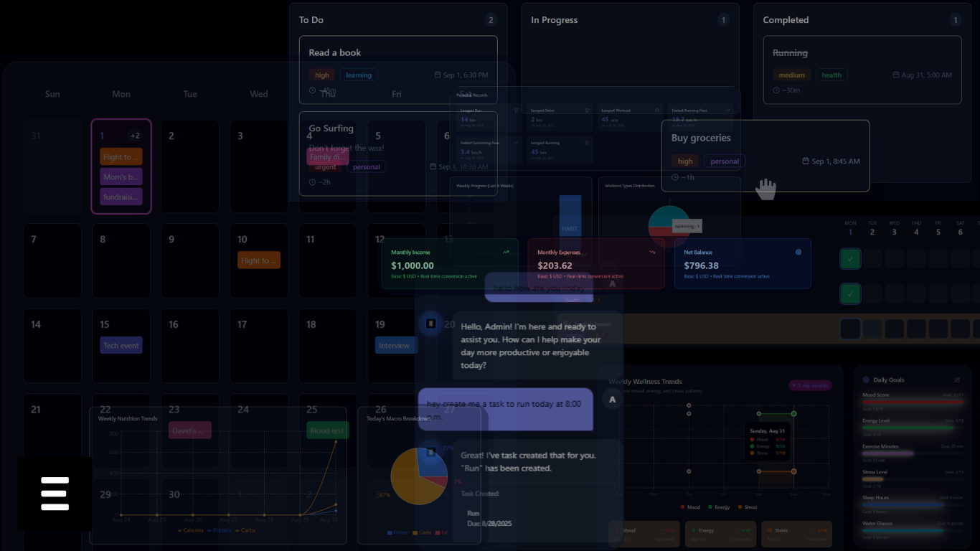Click the Monthly Income value $1,000.00

pyautogui.click(x=413, y=265)
